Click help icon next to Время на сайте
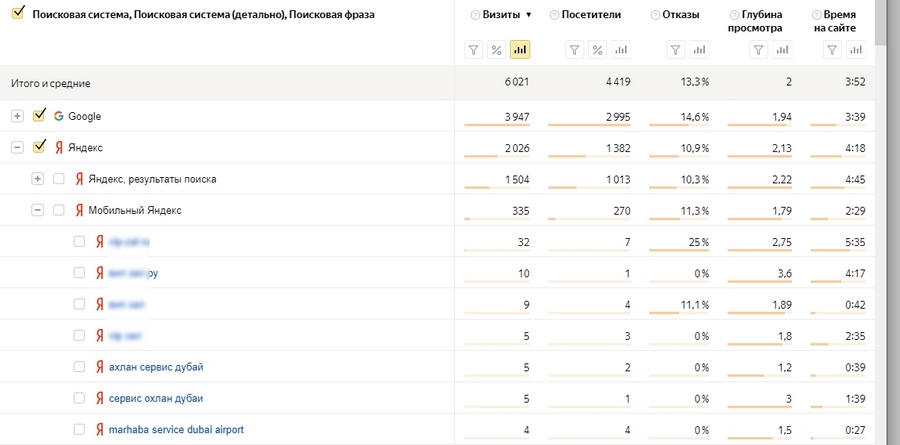This screenshot has height=445, width=900. click(817, 15)
